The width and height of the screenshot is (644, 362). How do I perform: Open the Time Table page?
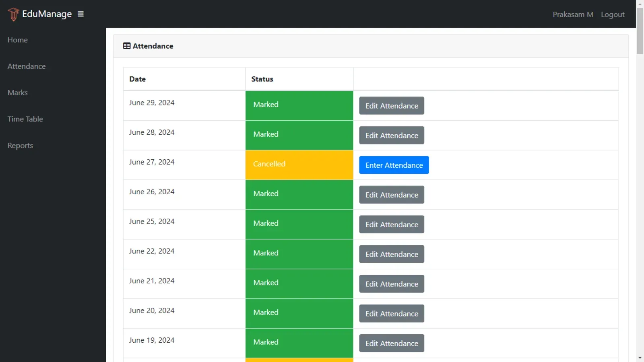point(25,119)
